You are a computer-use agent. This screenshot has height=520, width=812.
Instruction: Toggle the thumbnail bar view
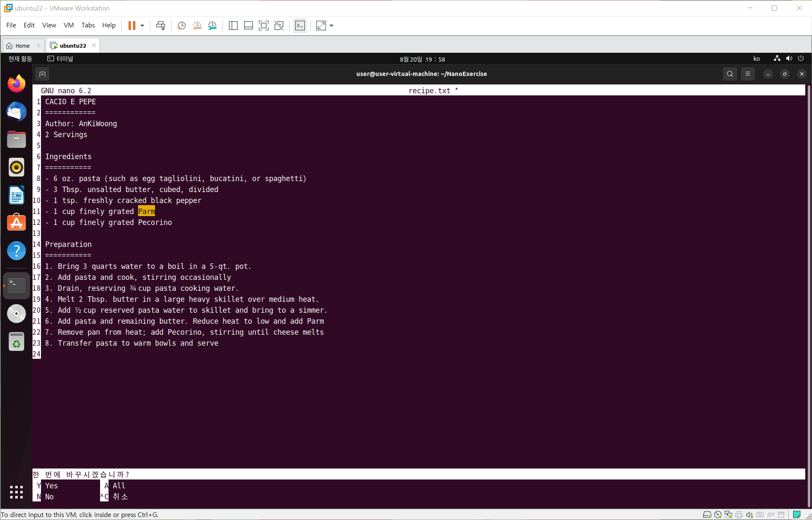(248, 26)
